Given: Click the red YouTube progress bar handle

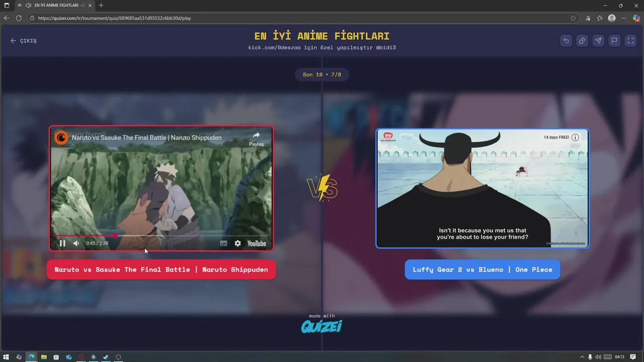Looking at the screenshot, I should [116, 235].
